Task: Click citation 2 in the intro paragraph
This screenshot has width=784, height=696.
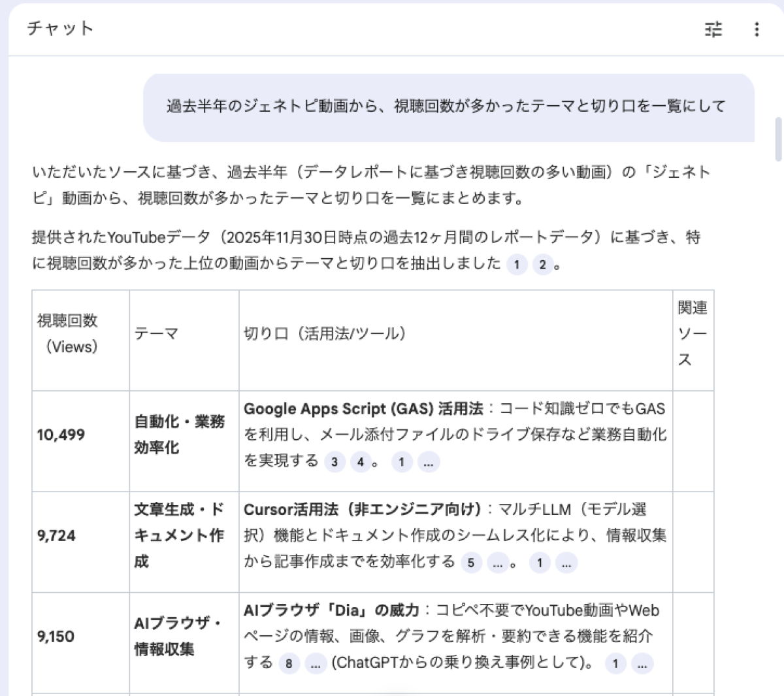Action: point(542,265)
